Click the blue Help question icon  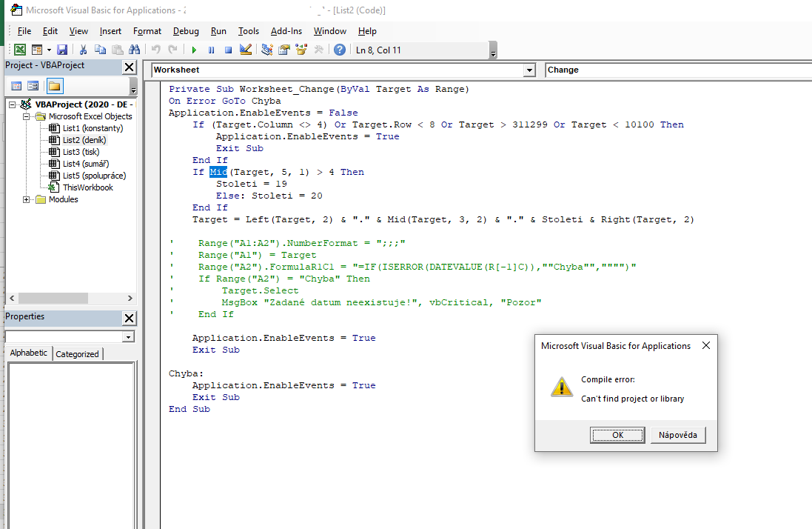(x=340, y=50)
